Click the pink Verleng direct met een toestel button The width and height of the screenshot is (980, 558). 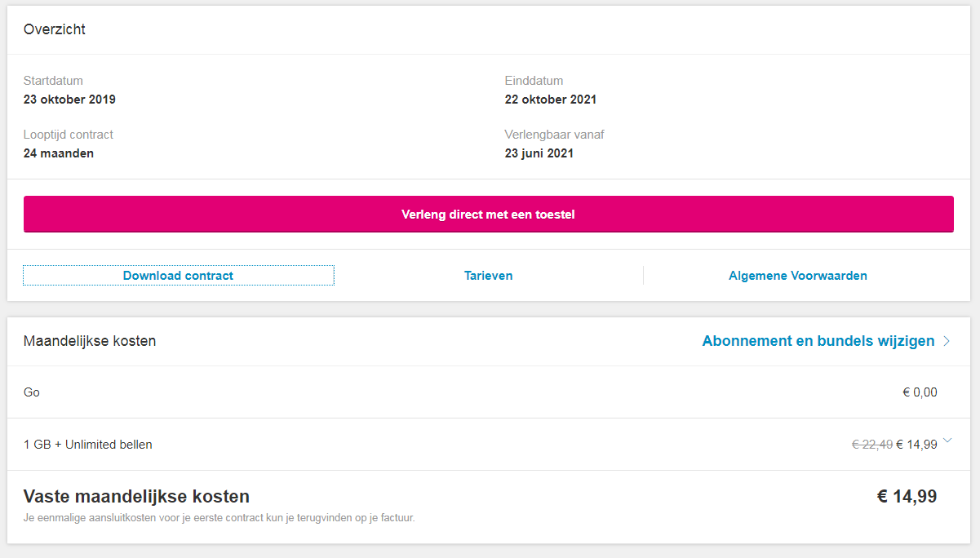click(488, 214)
